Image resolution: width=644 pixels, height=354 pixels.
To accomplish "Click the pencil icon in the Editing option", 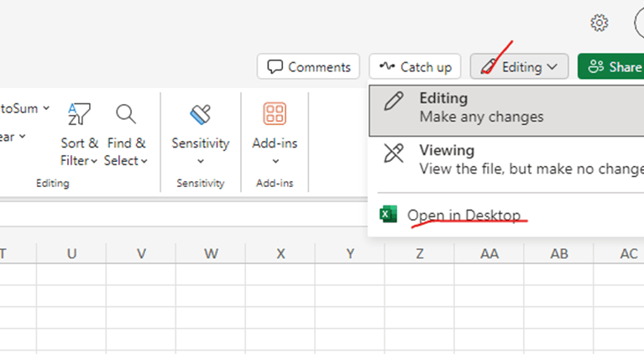I will [394, 101].
